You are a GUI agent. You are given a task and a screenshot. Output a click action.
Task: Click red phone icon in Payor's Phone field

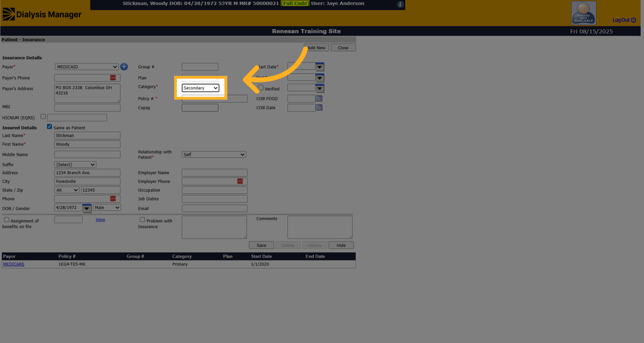click(113, 78)
